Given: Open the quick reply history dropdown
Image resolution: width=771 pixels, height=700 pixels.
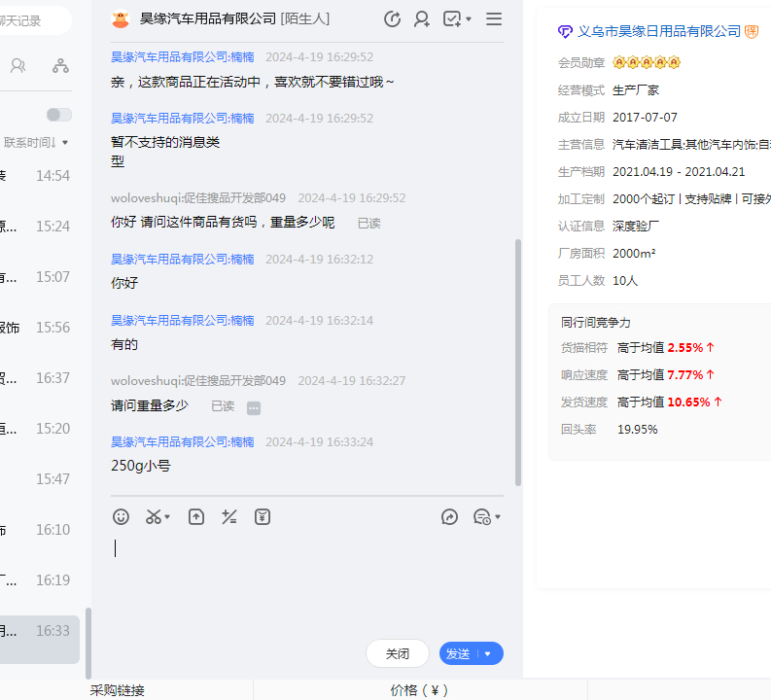Looking at the screenshot, I should click(486, 517).
